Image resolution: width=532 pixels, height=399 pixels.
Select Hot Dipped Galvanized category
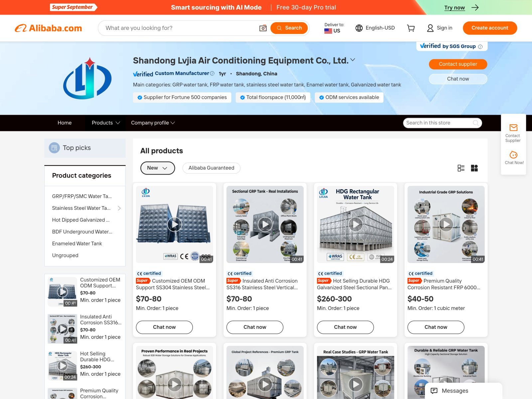coord(81,220)
